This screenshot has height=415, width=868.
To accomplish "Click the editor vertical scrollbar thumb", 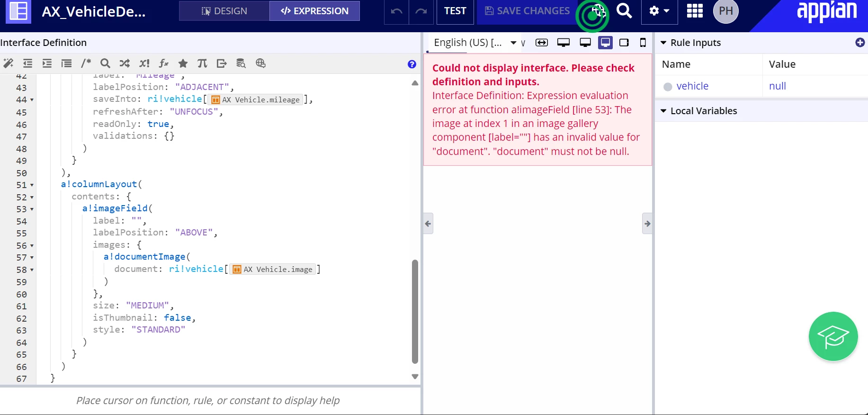I will point(415,311).
